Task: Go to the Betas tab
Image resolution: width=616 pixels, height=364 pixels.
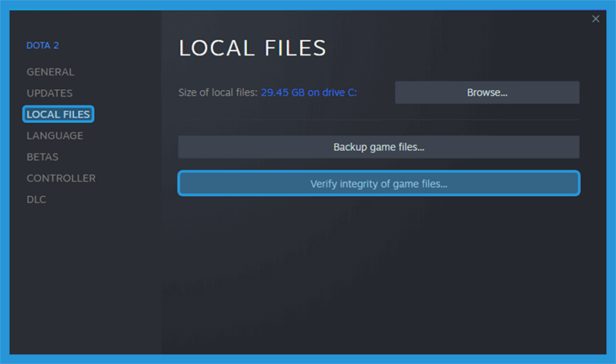Action: (42, 157)
